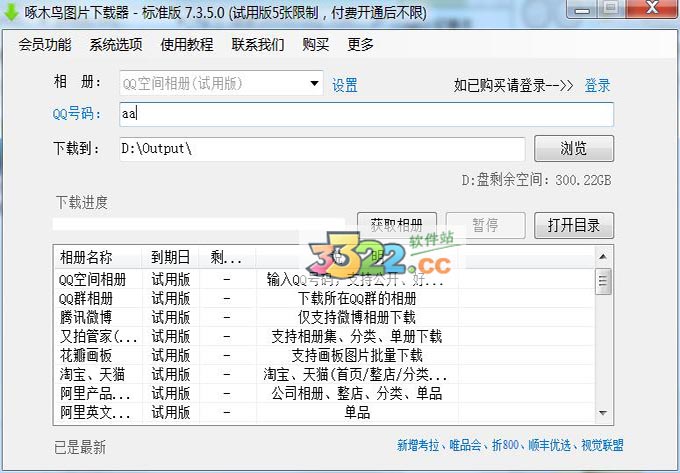Select the 又拍管家 row
The width and height of the screenshot is (680, 473).
pyautogui.click(x=324, y=336)
